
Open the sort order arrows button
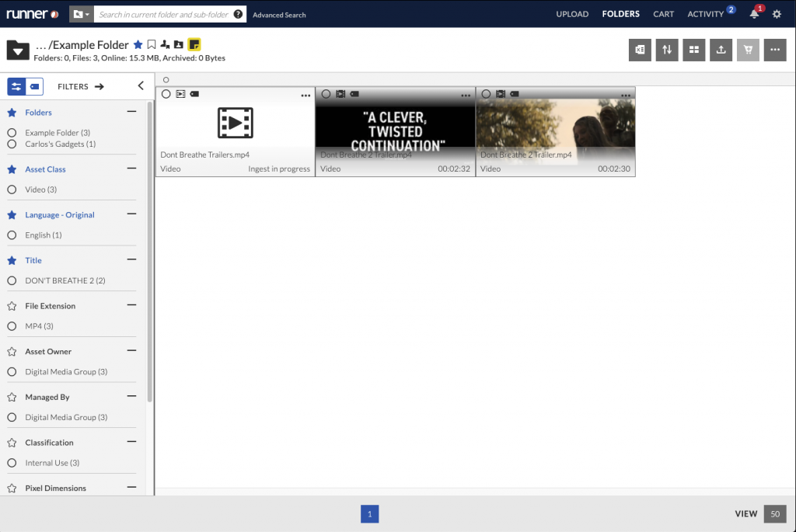click(x=667, y=50)
